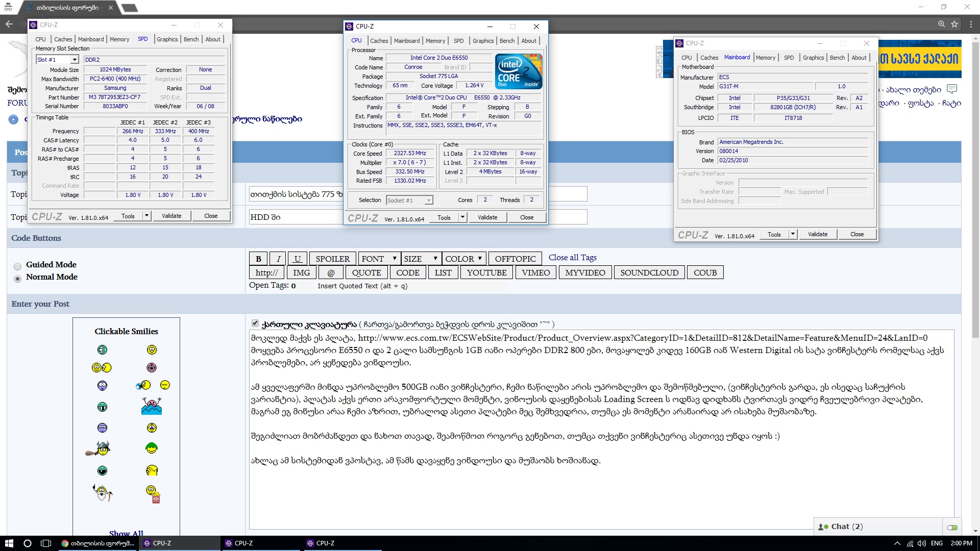Toggle the Chat green switch

pyautogui.click(x=952, y=527)
